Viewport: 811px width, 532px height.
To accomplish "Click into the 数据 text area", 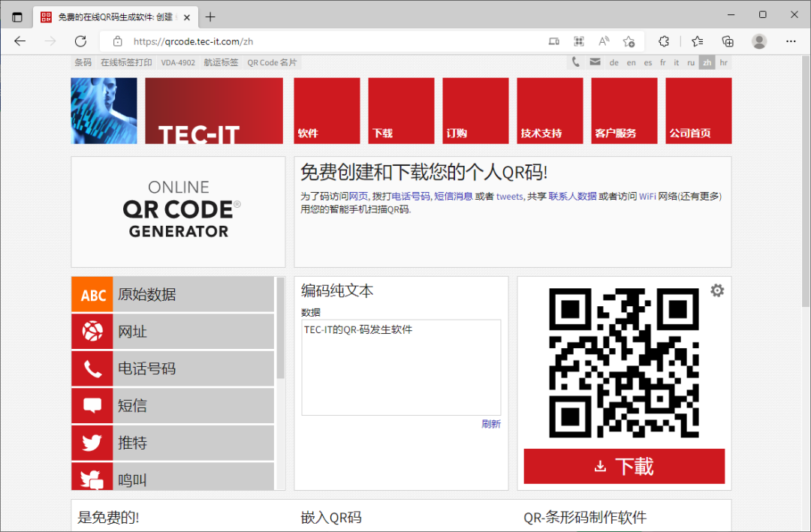I will tap(401, 367).
